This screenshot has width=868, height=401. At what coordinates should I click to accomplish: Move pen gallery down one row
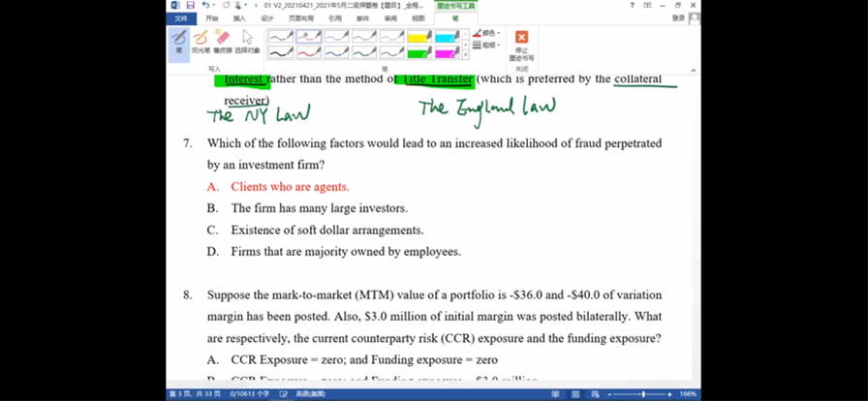[x=465, y=45]
